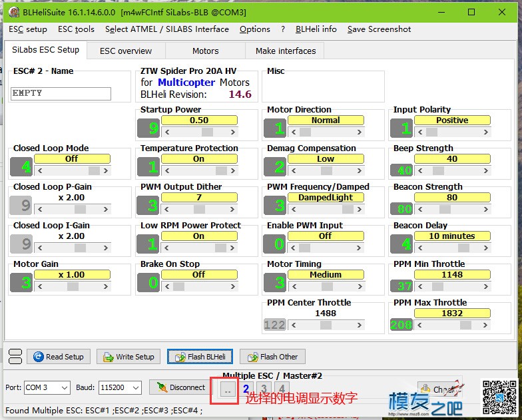This screenshot has width=522, height=420.
Task: Click right arrow of Input Polarity scrollbar
Action: coord(486,132)
